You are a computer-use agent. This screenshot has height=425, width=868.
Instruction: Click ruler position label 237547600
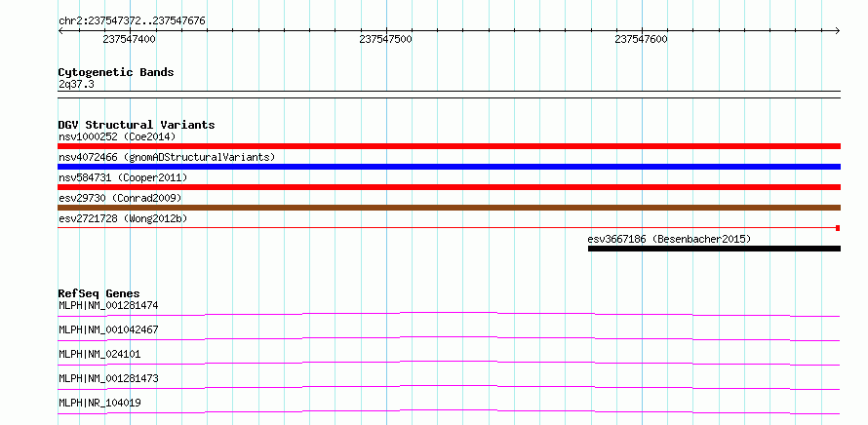pyautogui.click(x=641, y=39)
